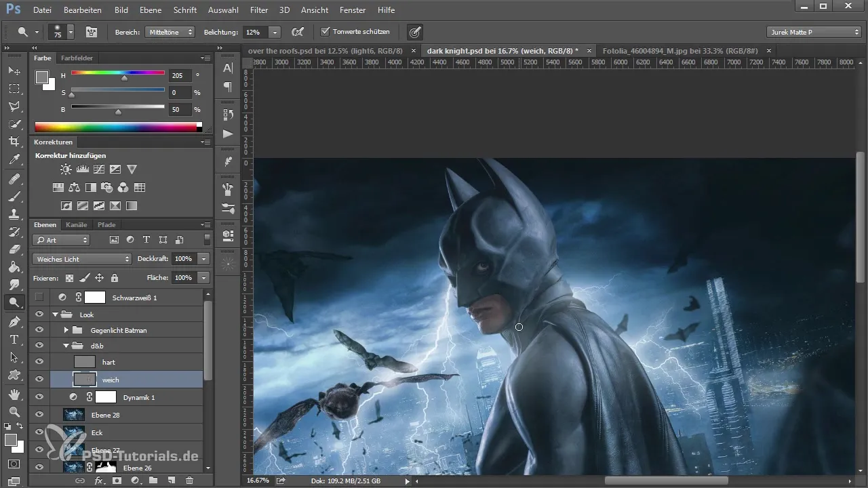The height and width of the screenshot is (488, 868).
Task: Select the hart layer name
Action: (108, 362)
